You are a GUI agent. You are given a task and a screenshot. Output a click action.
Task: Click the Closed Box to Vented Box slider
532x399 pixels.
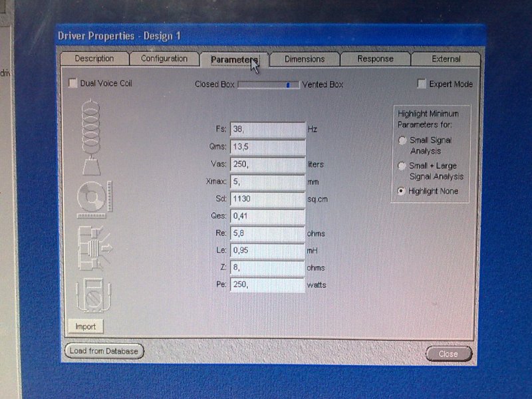[x=269, y=84]
